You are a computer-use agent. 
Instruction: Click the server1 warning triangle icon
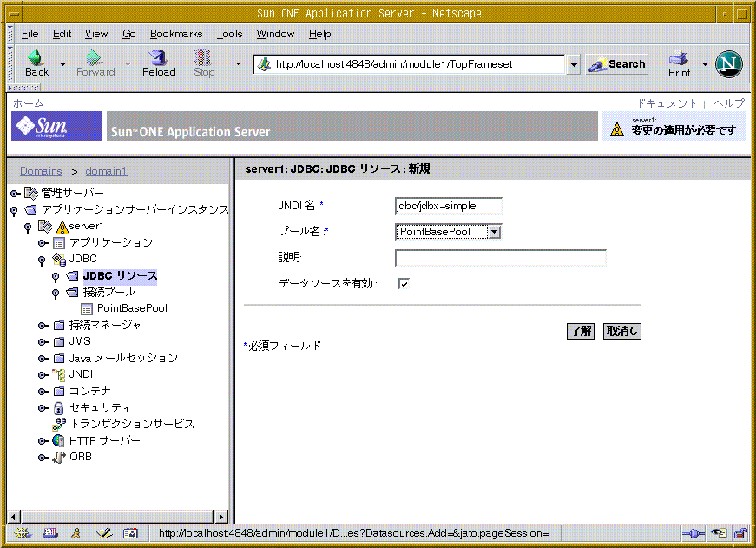point(62,227)
